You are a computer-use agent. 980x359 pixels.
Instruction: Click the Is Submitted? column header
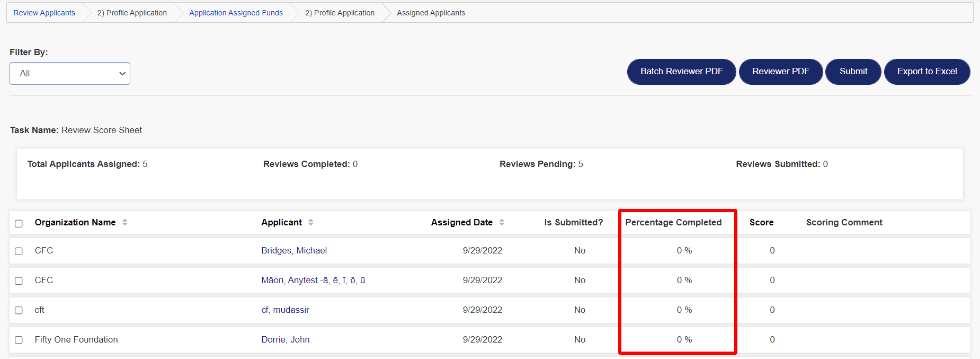[x=574, y=222]
